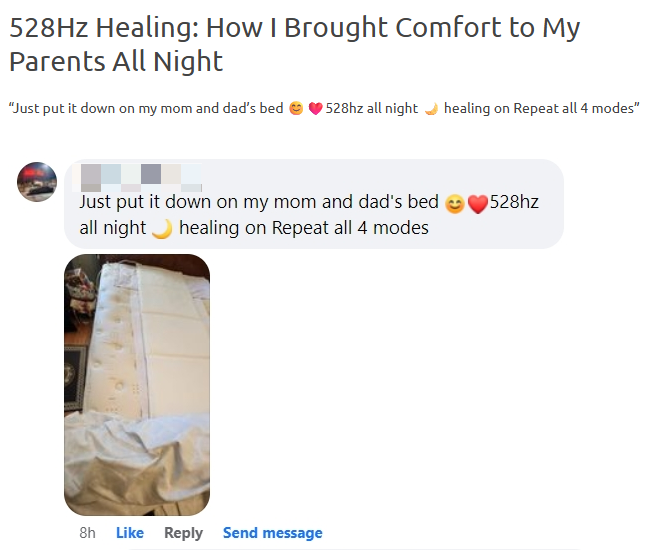
Task: Open the 8h timestamp of the comment
Action: (x=87, y=533)
